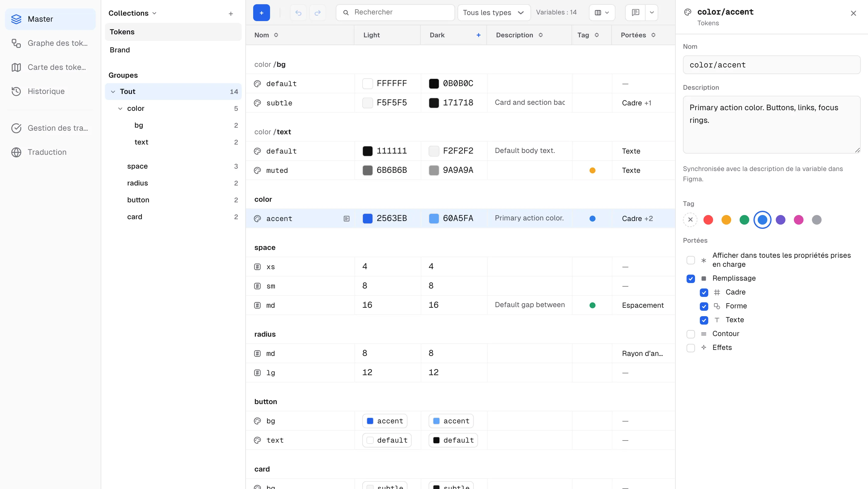Pick the red tag color

708,220
